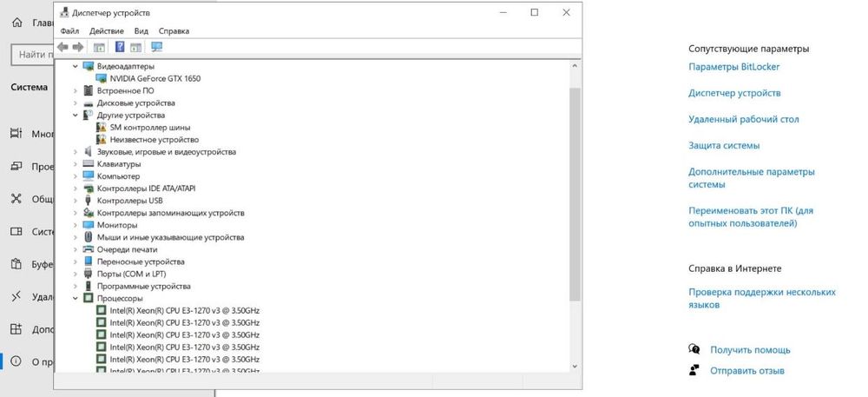This screenshot has height=397, width=868.
Task: Click the Встроенное ПО firmware icon
Action: pos(88,90)
